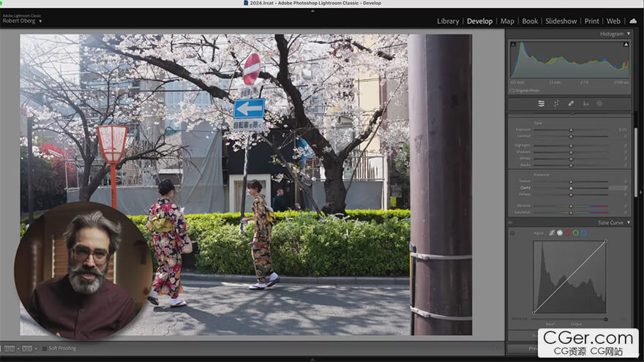The height and width of the screenshot is (362, 644).
Task: Open the Slideshow module
Action: click(x=561, y=21)
